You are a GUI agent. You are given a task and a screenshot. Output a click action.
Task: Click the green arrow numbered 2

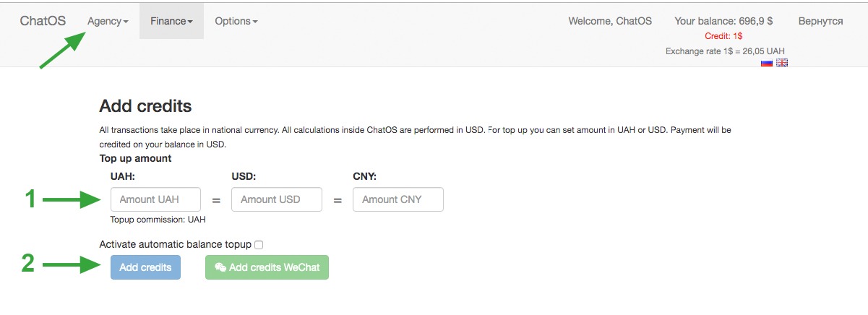click(70, 264)
